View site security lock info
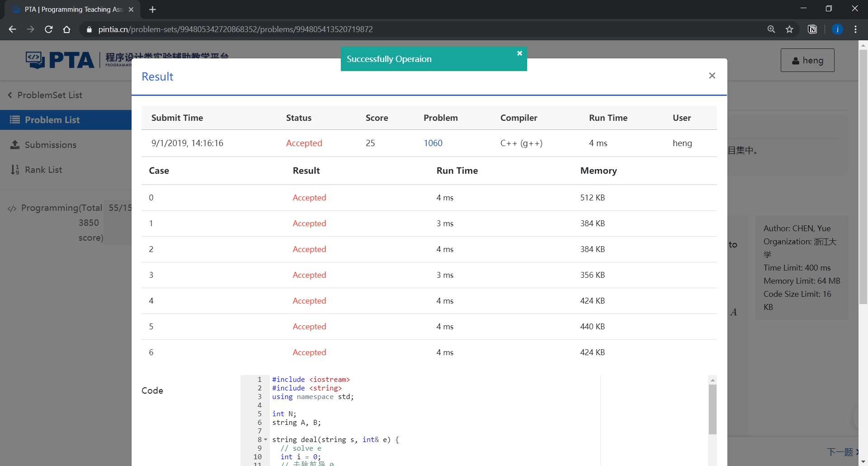This screenshot has height=466, width=868. coord(89,29)
